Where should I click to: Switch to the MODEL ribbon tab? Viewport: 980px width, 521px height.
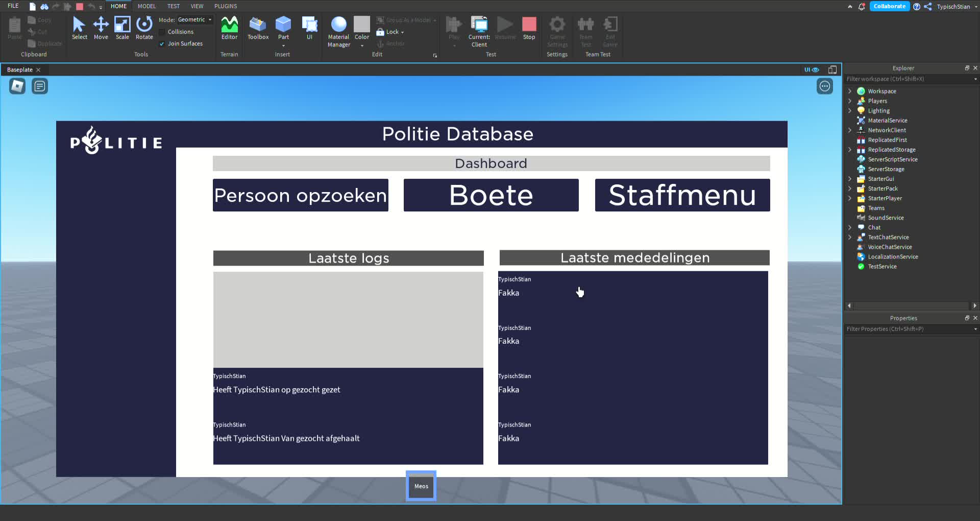146,6
